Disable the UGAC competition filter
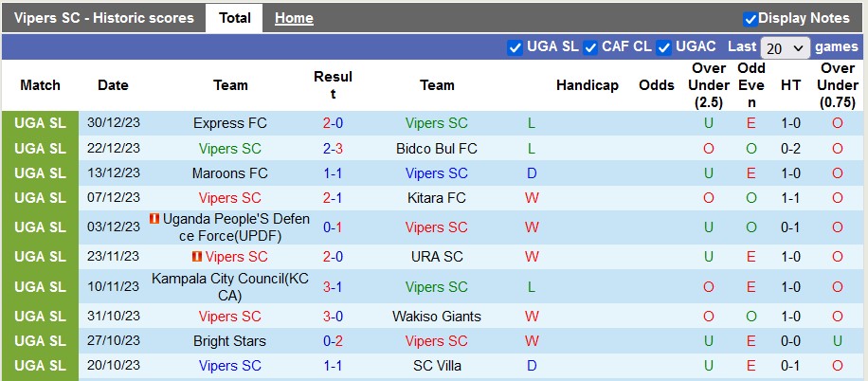The width and height of the screenshot is (868, 381). pos(664,47)
